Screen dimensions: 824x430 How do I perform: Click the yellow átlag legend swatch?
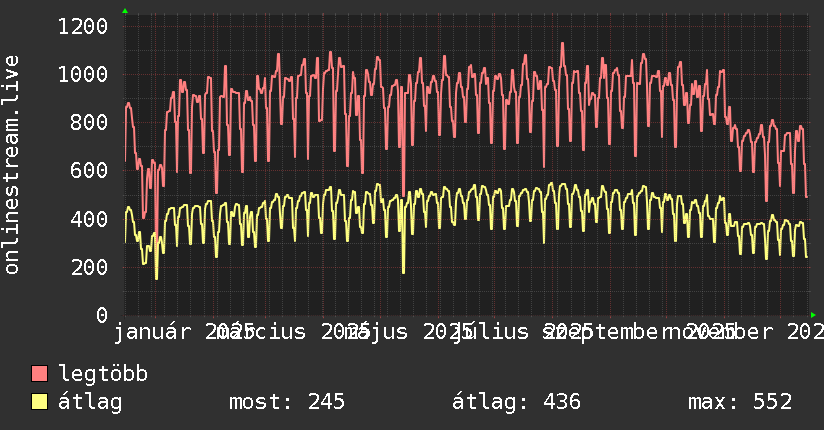coord(39,401)
